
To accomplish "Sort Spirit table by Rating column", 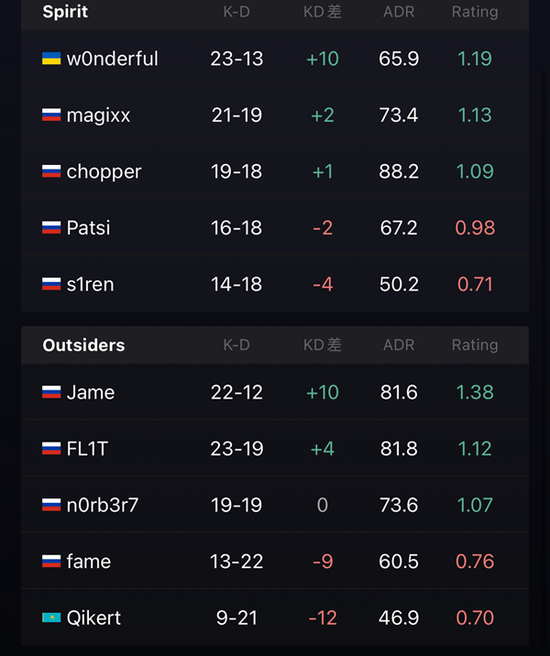I will point(475,12).
